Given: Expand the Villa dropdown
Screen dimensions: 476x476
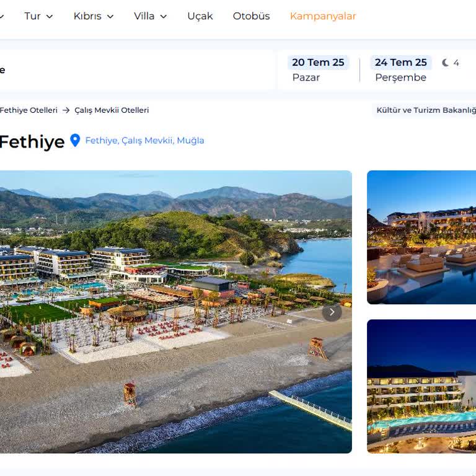Looking at the screenshot, I should coord(151,16).
